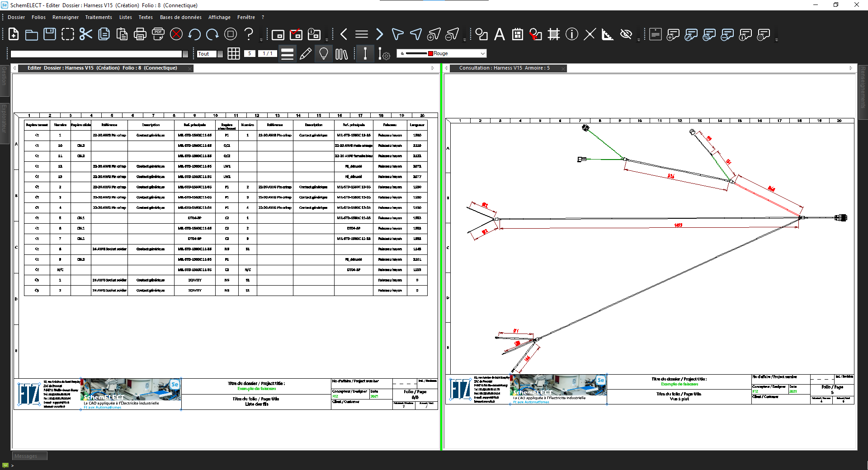Click the books library icon
Viewport: 868px width, 470px height.
point(342,54)
